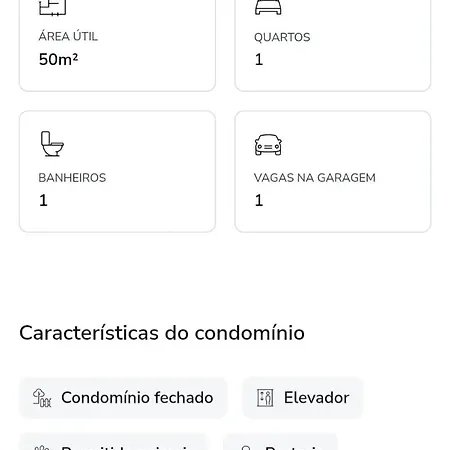This screenshot has width=450, height=450.
Task: Open the Banheiros card
Action: pos(117,171)
